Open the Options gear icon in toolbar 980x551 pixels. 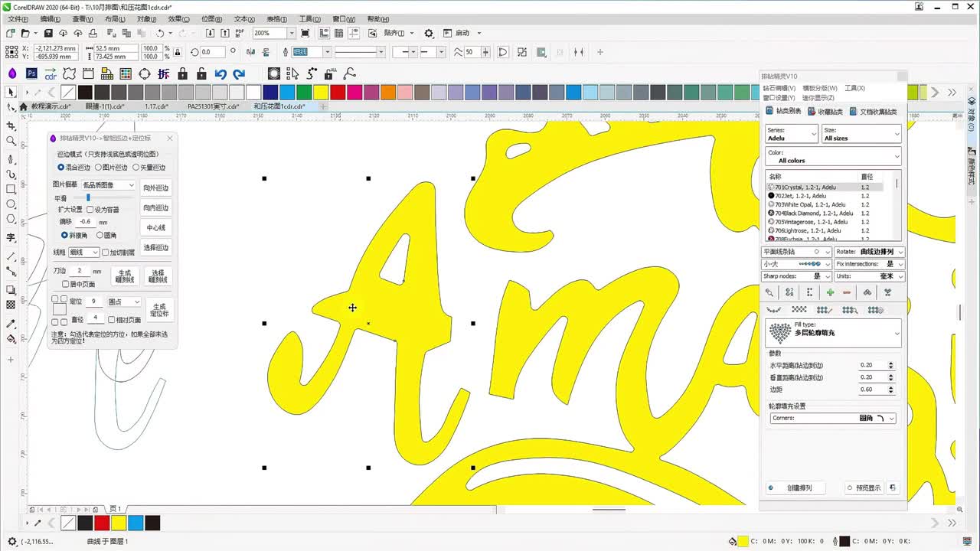(x=429, y=33)
